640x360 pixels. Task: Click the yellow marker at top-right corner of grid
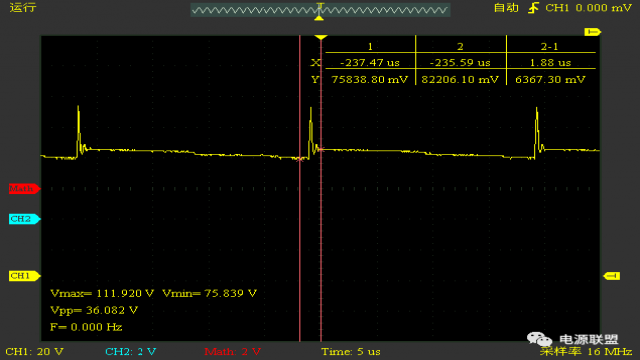coord(592,32)
